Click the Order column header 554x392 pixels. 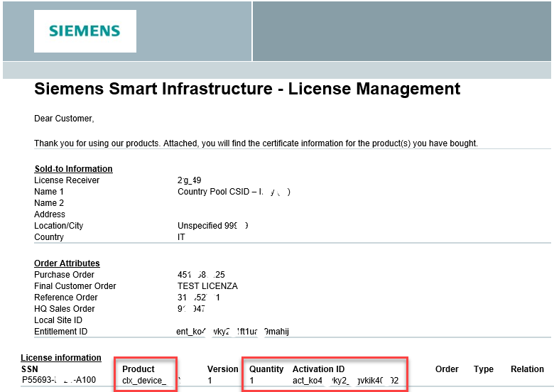[x=447, y=369]
